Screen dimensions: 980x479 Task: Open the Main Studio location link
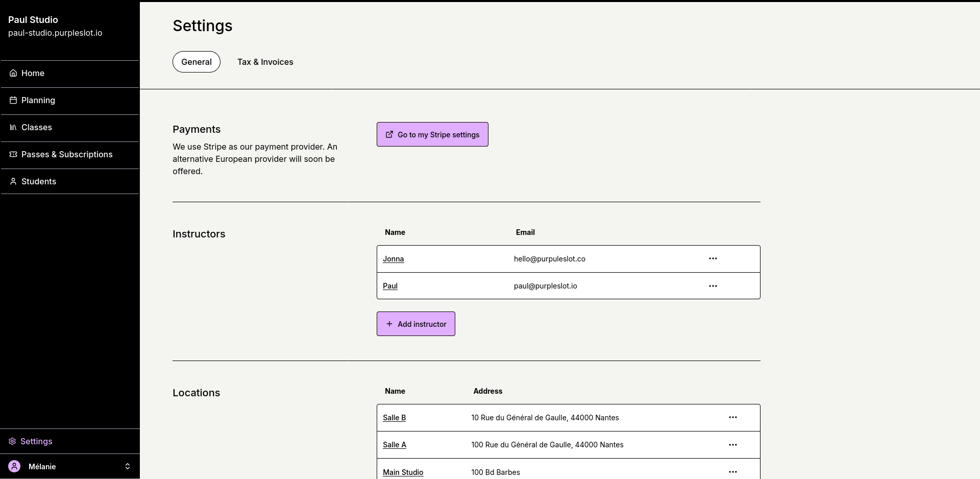403,472
